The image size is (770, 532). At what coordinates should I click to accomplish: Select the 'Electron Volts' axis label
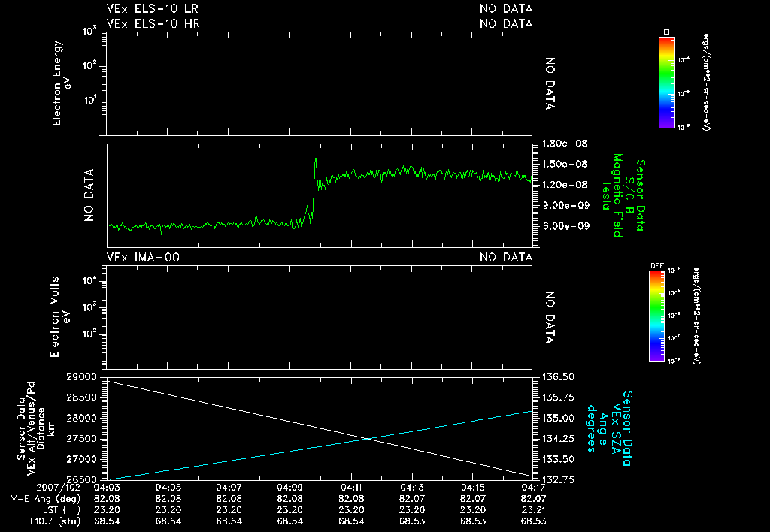coord(54,317)
